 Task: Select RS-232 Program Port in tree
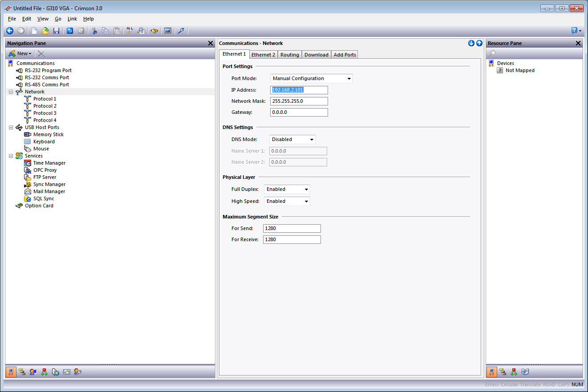pos(48,70)
